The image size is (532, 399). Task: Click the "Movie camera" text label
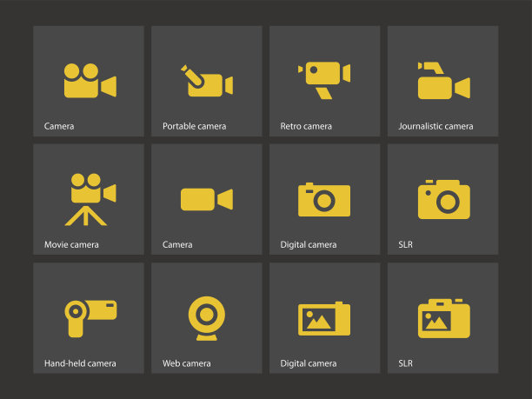click(71, 245)
